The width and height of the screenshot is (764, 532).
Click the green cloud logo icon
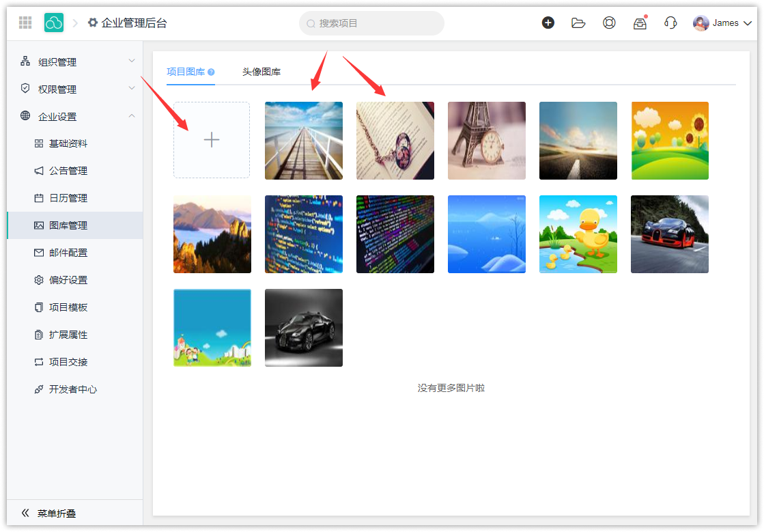coord(54,23)
